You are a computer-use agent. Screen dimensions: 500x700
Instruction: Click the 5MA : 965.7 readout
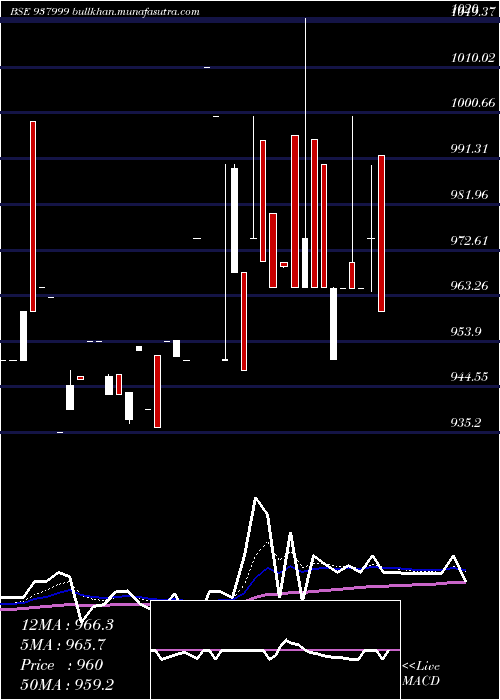(x=64, y=645)
